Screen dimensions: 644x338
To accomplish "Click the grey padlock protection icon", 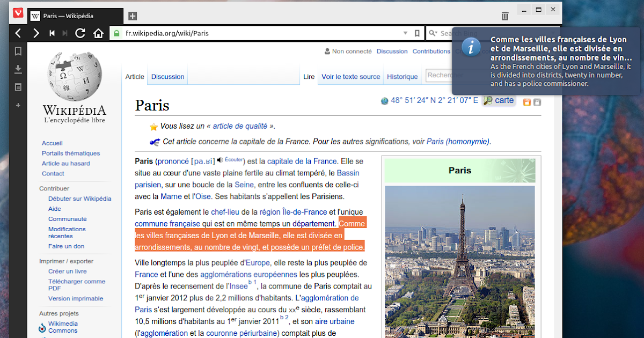I will click(537, 102).
